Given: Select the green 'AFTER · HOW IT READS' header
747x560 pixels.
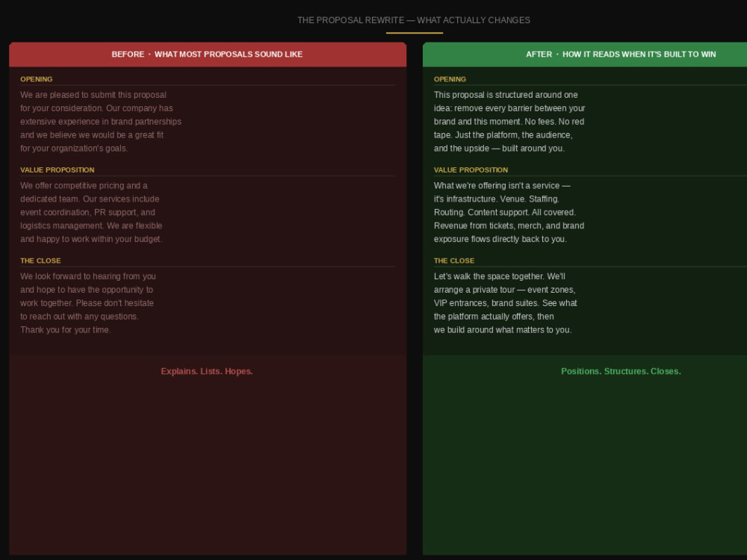Looking at the screenshot, I should coord(585,55).
